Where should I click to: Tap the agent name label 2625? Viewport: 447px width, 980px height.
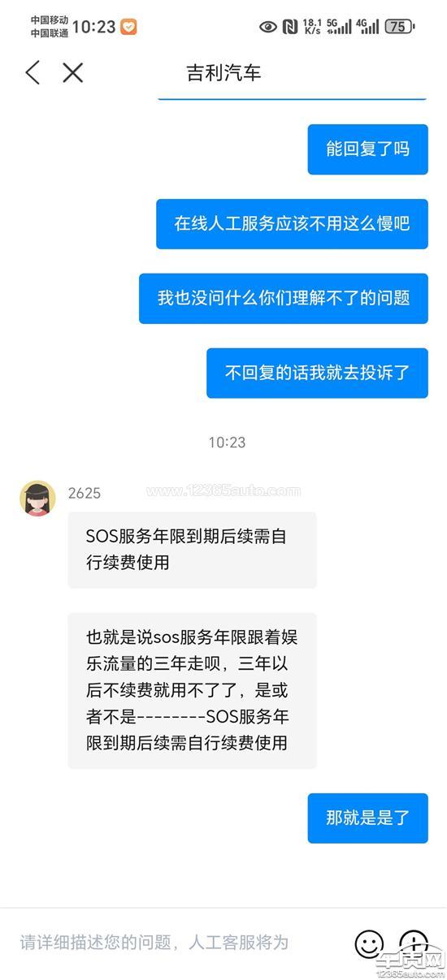[x=85, y=493]
